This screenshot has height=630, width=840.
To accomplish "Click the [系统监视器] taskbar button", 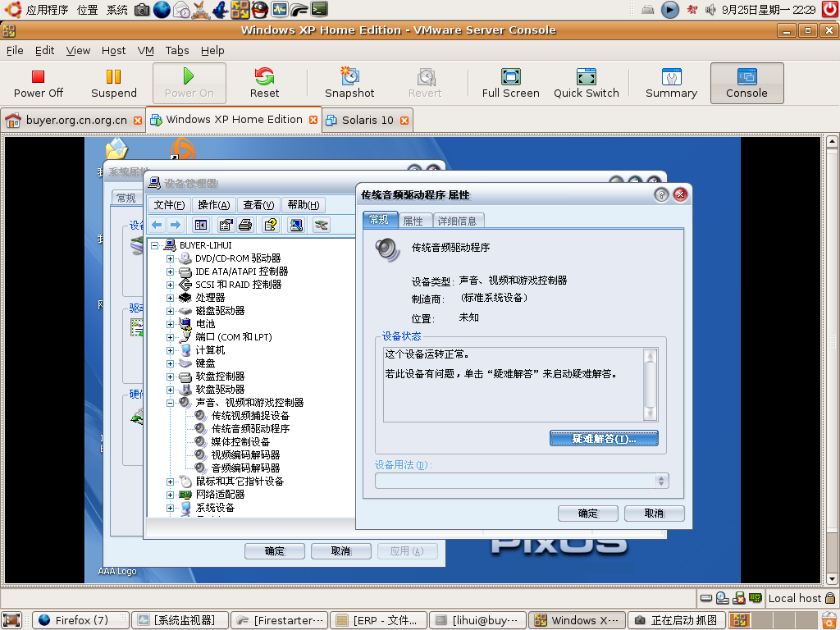I will click(x=180, y=620).
